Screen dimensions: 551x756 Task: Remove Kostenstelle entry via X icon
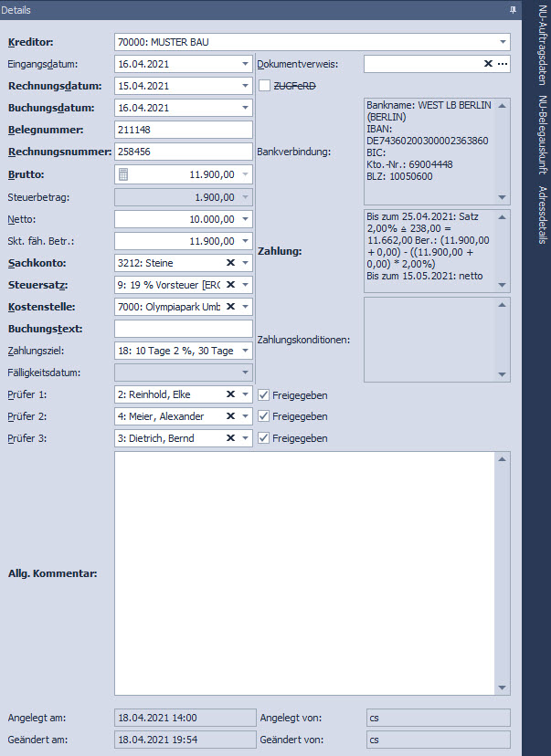tap(231, 307)
